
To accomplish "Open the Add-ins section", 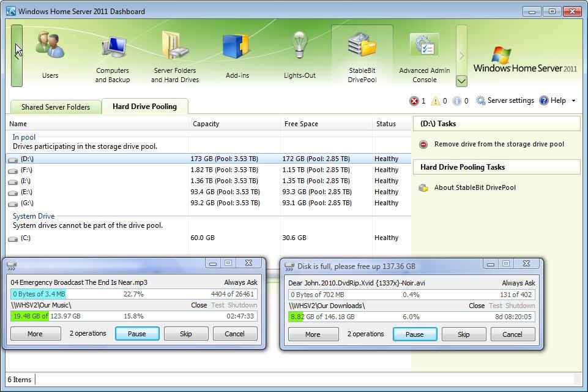I will coord(237,56).
